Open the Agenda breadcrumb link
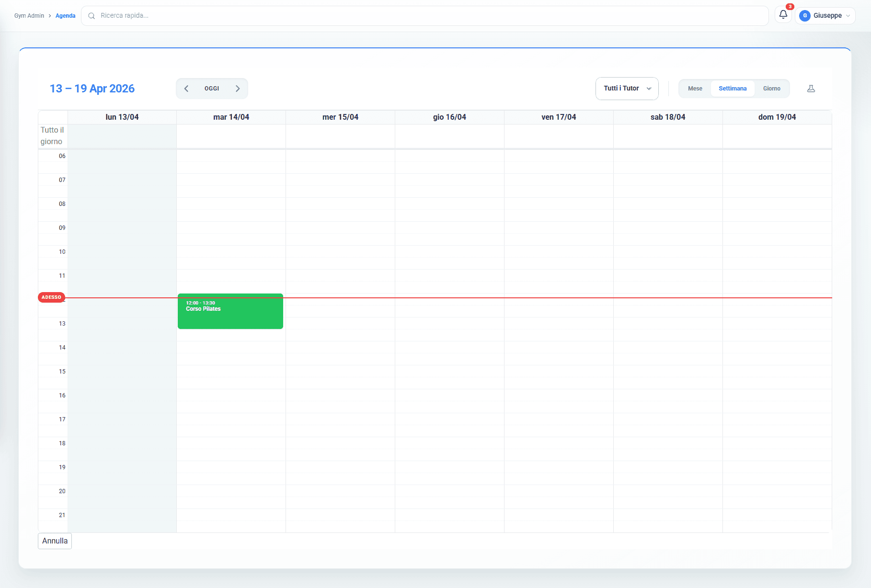Screen dimensions: 871x588 (65, 16)
